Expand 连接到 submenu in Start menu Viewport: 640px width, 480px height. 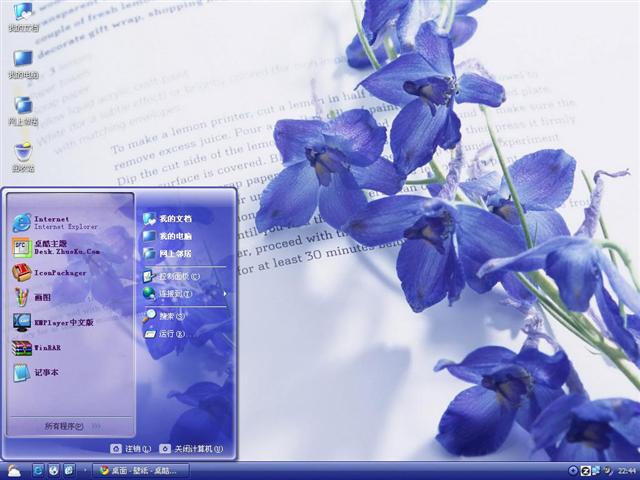[184, 293]
